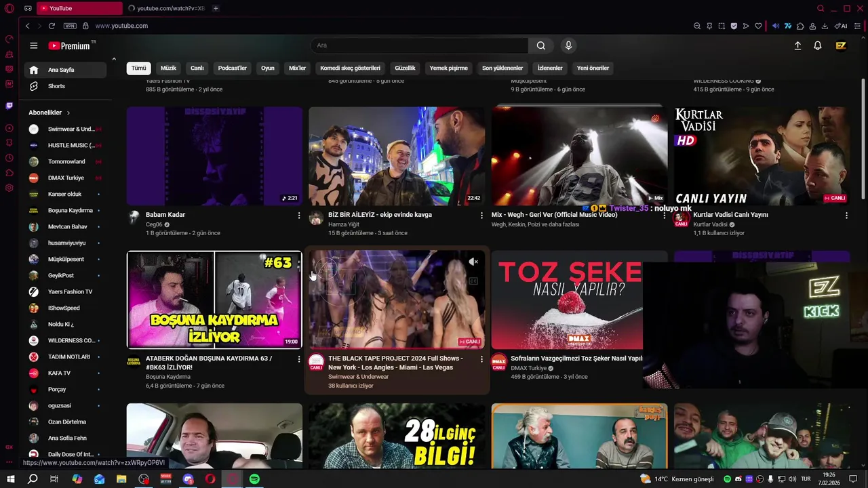Image resolution: width=868 pixels, height=488 pixels.
Task: Open the notifications bell
Action: (818, 45)
